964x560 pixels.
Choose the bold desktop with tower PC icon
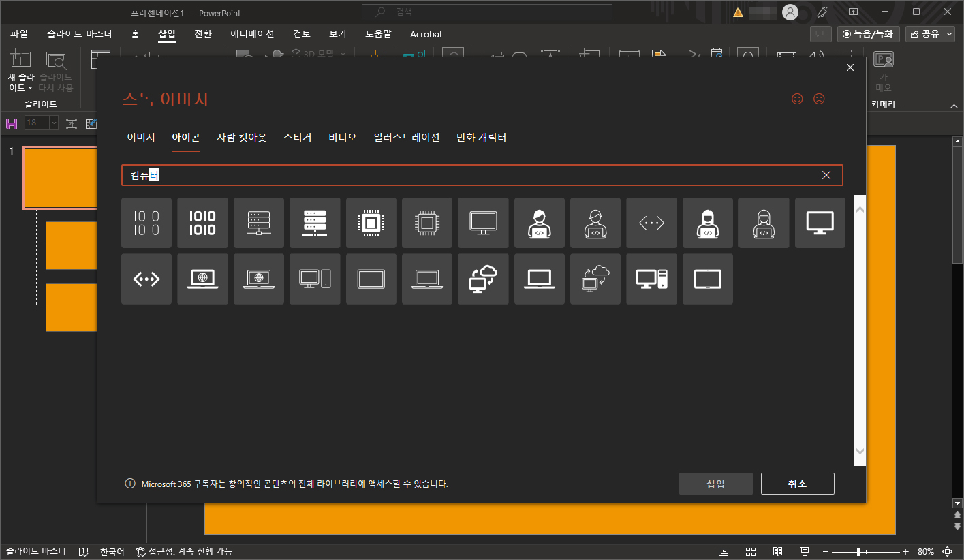point(652,279)
